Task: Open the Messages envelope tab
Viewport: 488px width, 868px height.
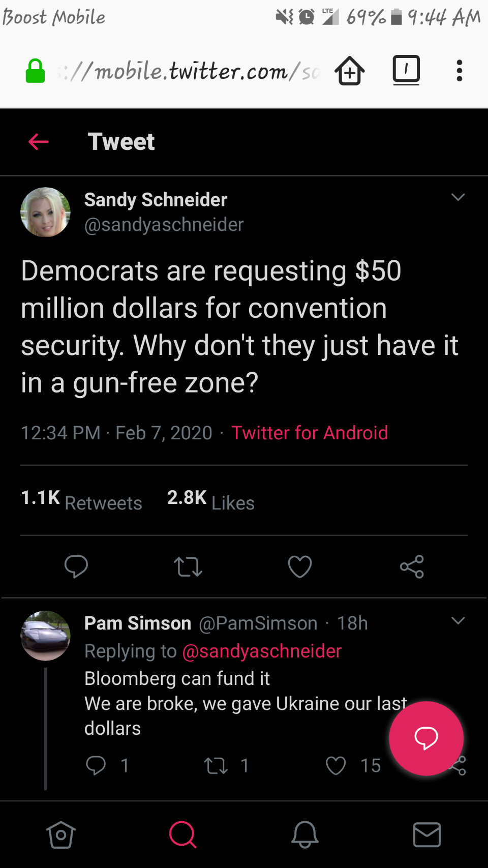Action: (427, 834)
